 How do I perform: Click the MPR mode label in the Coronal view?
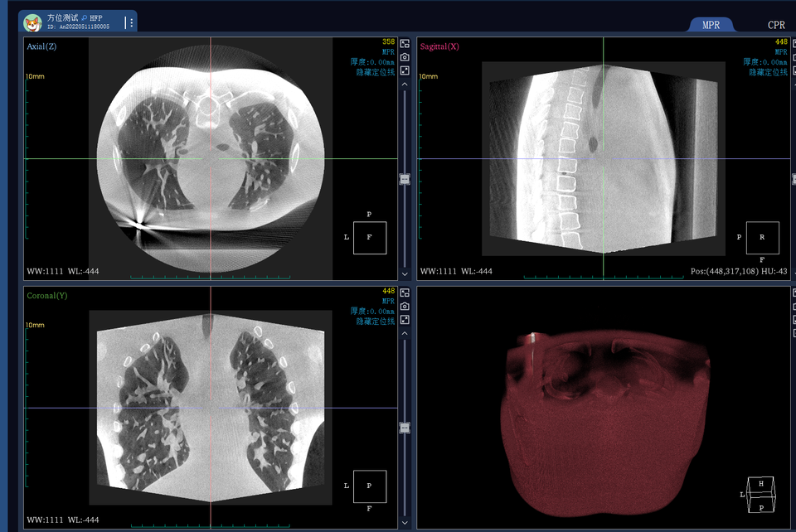(x=387, y=301)
